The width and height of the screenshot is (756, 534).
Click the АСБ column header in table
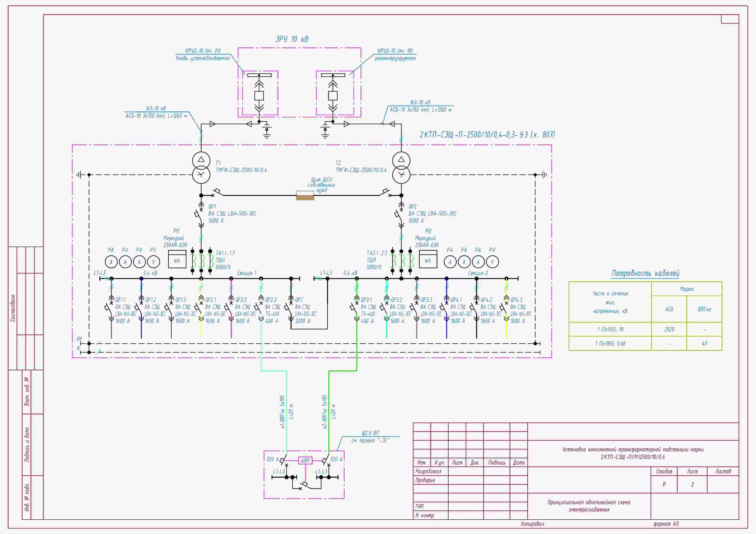(x=669, y=309)
